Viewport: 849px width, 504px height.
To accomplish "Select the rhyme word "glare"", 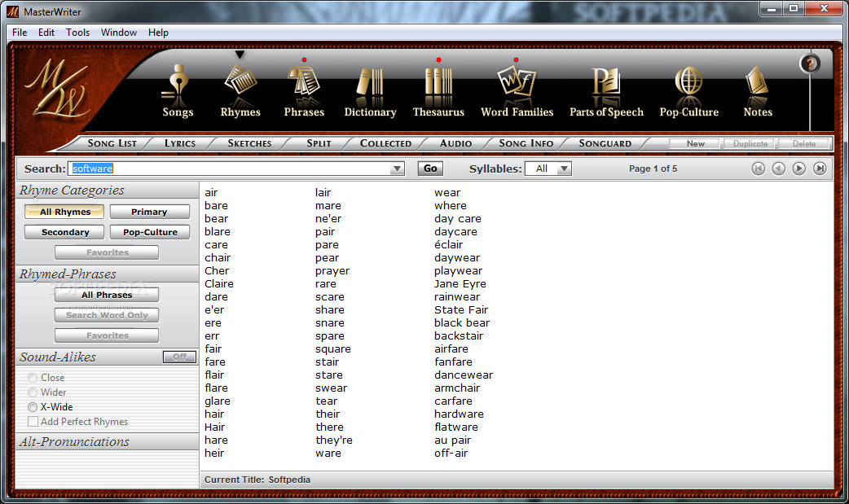I will click(x=218, y=401).
